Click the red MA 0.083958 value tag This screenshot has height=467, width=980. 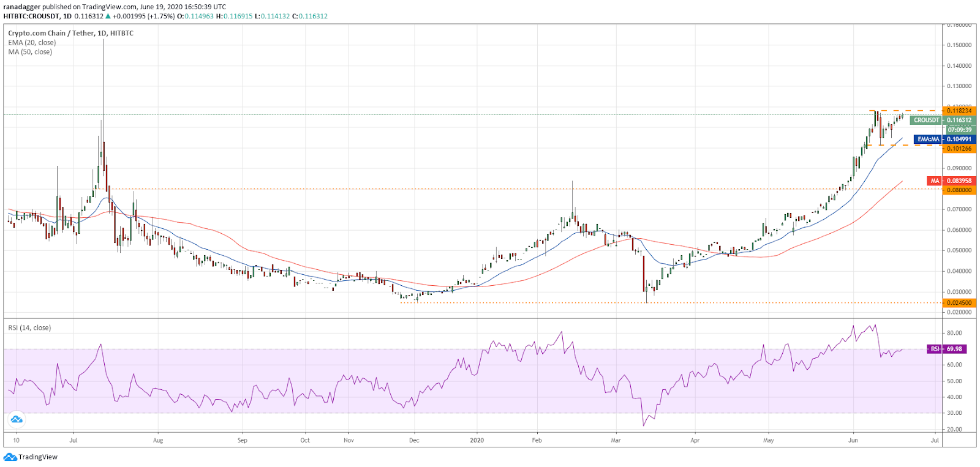tap(951, 181)
